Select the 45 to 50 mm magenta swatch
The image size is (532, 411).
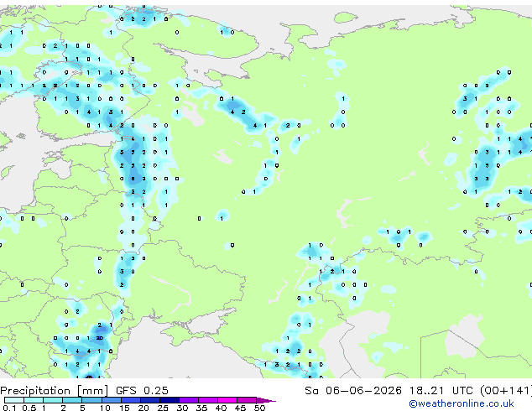pyautogui.click(x=247, y=400)
